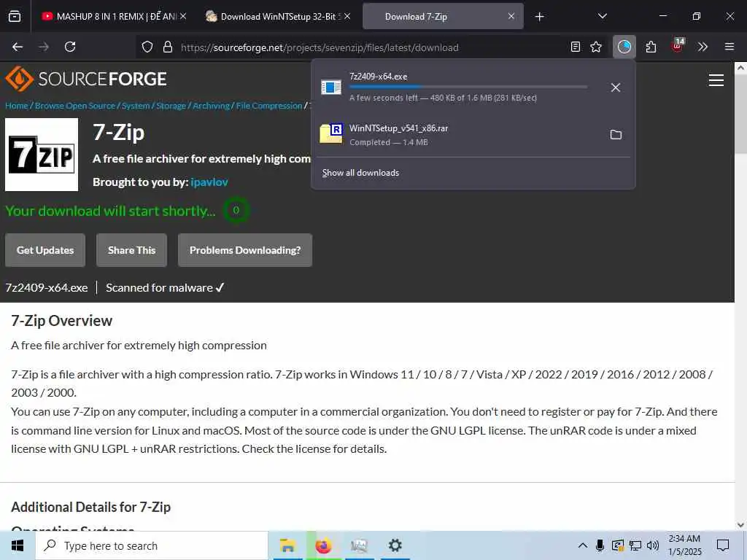Go back to previous page
Viewport: 747px width, 560px height.
tap(18, 47)
